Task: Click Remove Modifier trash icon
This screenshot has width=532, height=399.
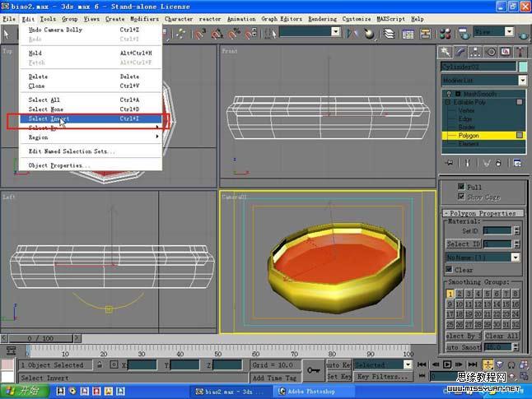Action: click(498, 163)
